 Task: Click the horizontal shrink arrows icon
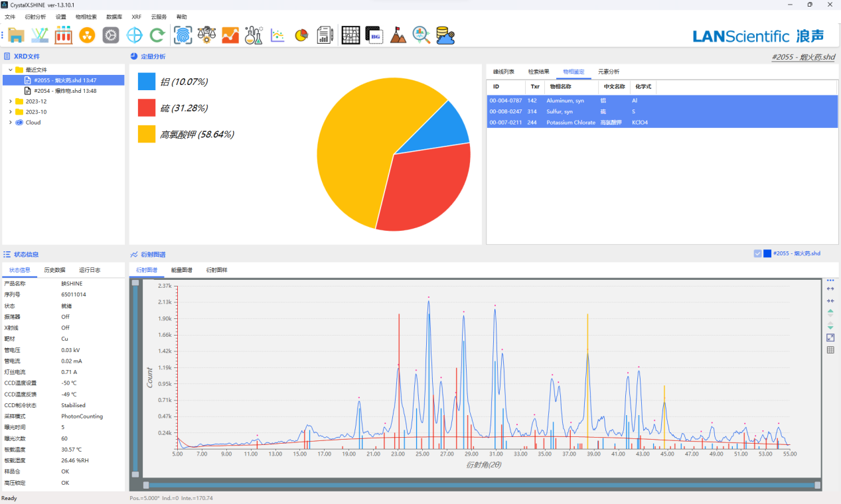[830, 301]
